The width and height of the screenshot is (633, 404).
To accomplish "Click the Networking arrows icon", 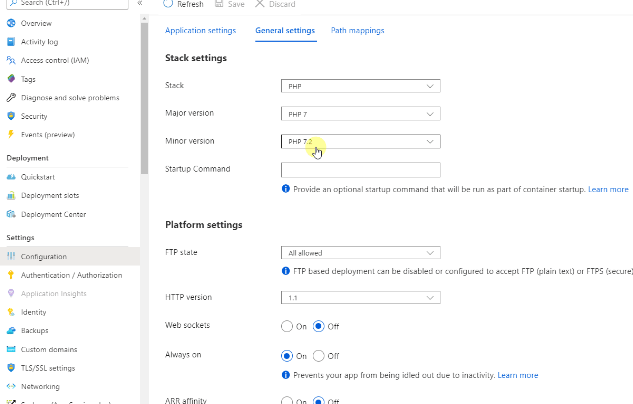I will 11,386.
